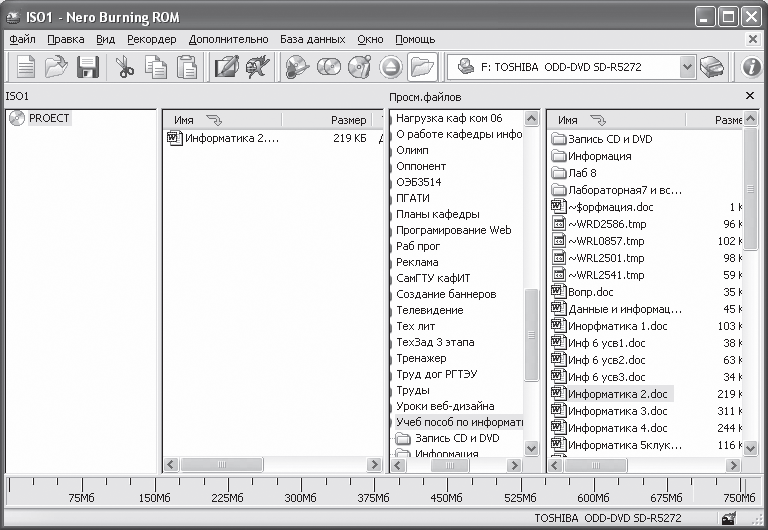Open the Рекордер menu
768x530 pixels.
[x=151, y=39]
